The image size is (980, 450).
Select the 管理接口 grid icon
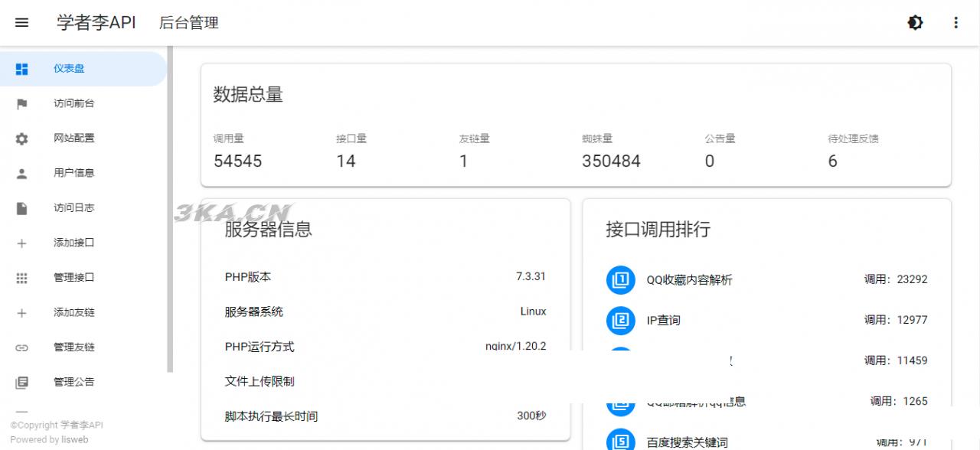pos(21,277)
